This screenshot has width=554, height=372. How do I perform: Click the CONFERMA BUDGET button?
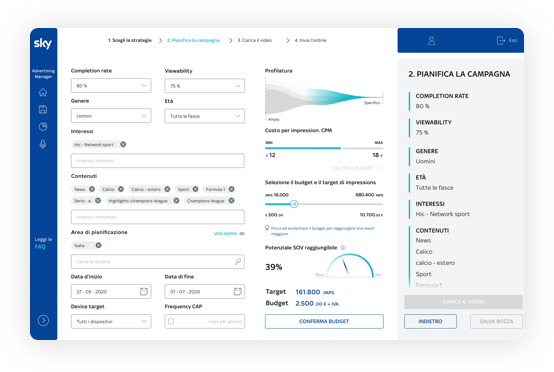[x=324, y=321]
